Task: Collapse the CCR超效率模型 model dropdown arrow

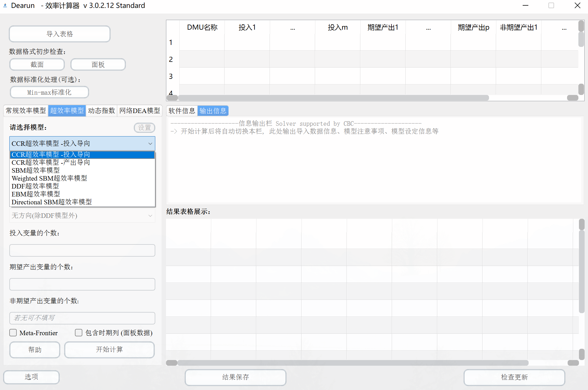Action: (x=150, y=144)
